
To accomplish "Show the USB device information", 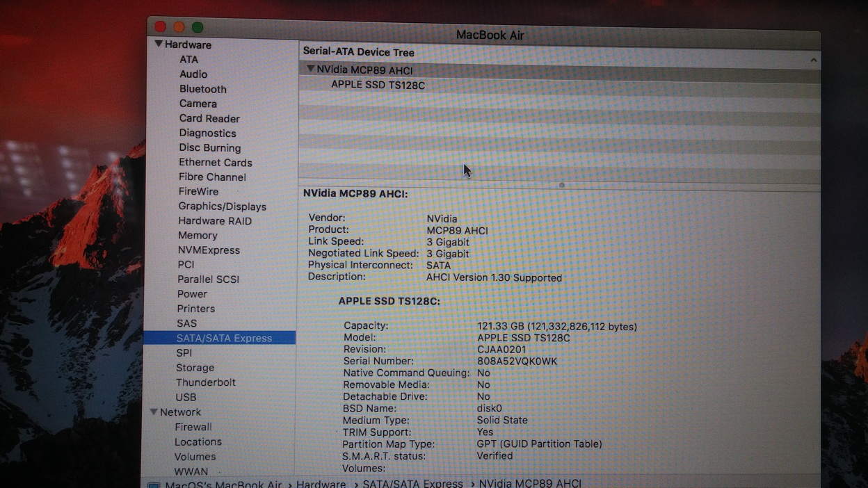I will 186,398.
